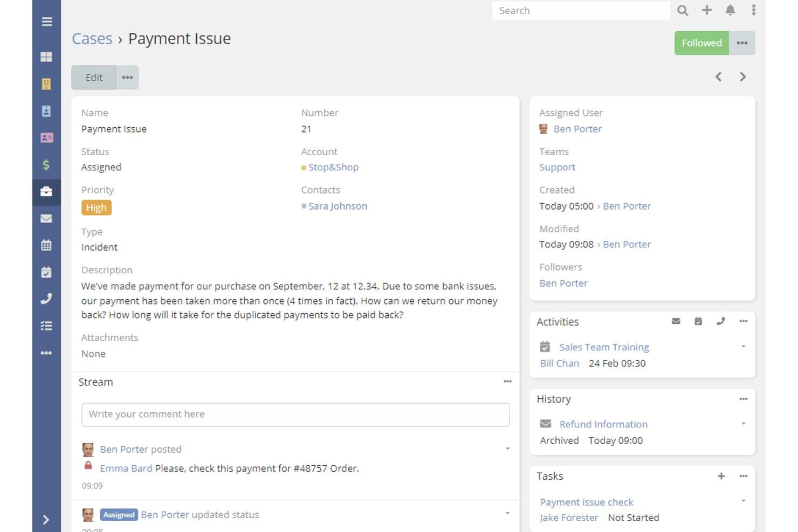Click the Search input field
This screenshot has width=798, height=532.
(581, 10)
